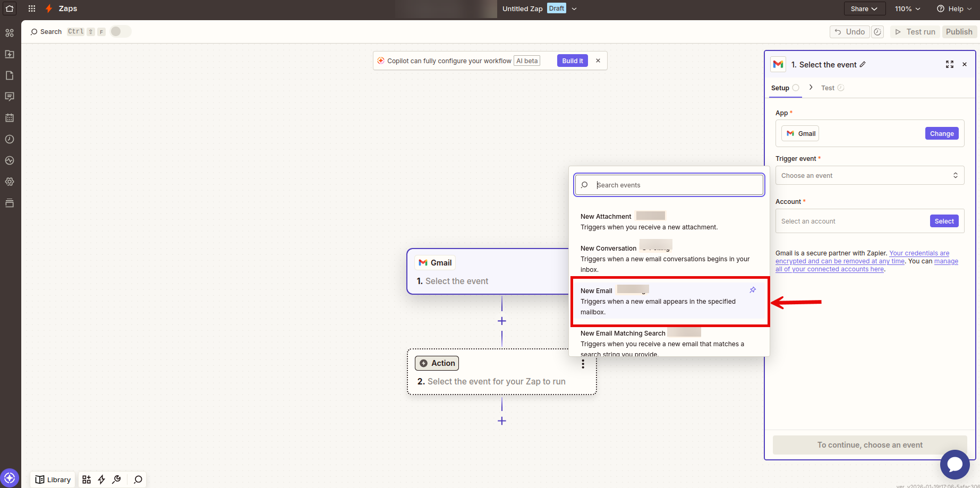This screenshot has height=488, width=980.
Task: Dismiss the Copilot banner
Action: click(x=598, y=61)
